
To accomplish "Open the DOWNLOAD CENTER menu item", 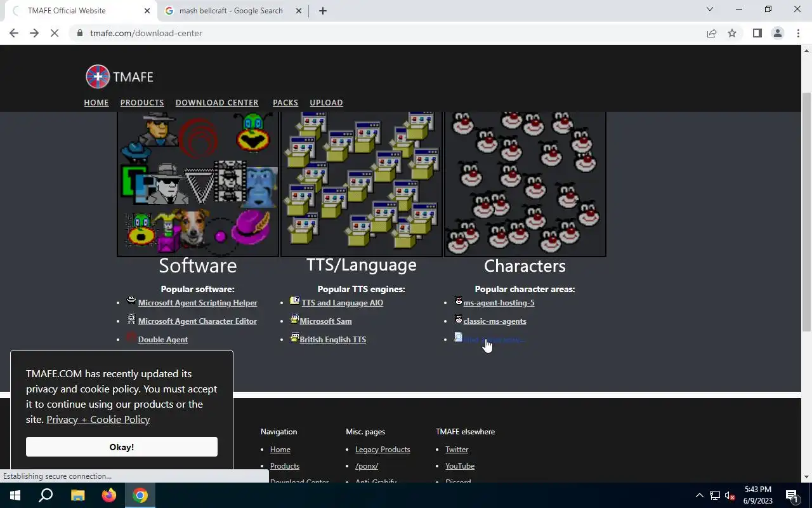I will (217, 102).
